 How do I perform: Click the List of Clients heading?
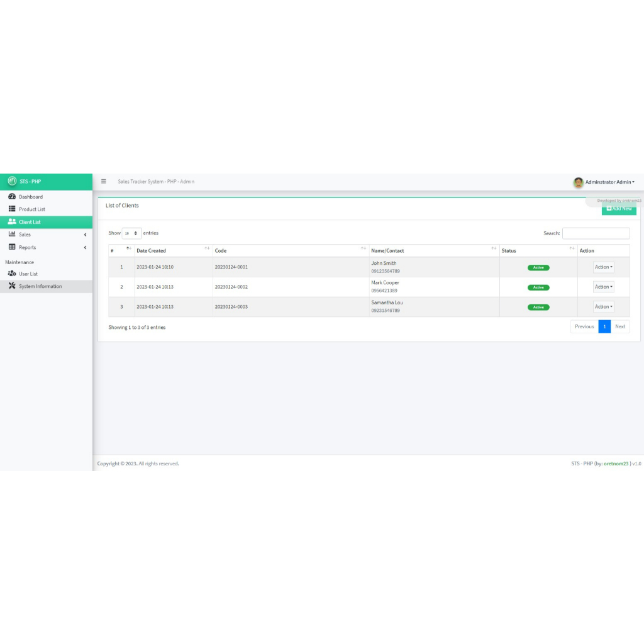122,206
